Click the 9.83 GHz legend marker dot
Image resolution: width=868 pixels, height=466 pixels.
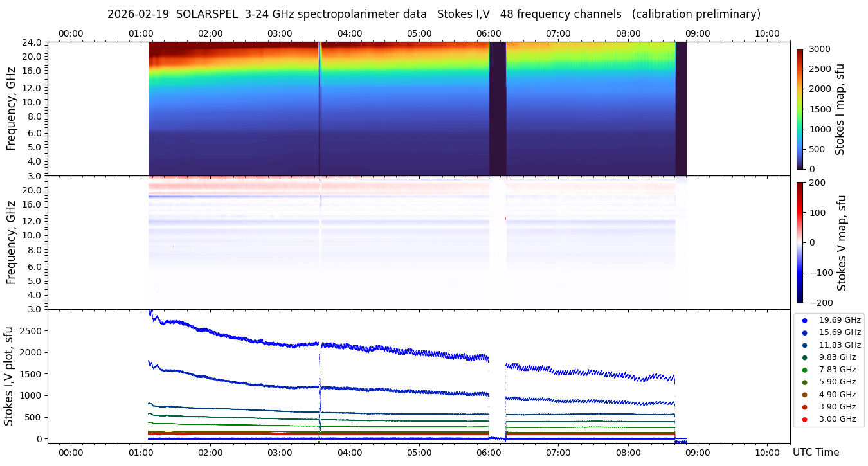[x=804, y=357]
